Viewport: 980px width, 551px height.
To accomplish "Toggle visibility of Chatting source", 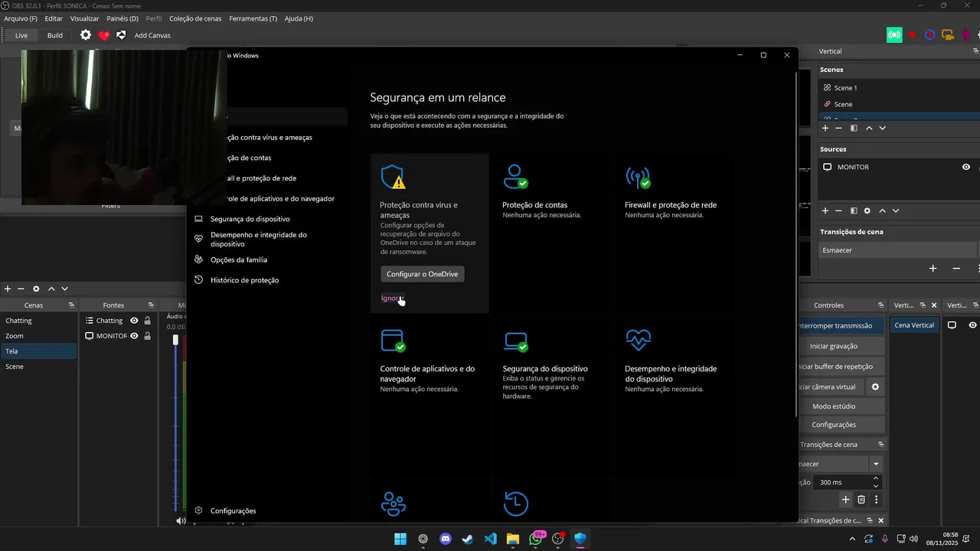I will [x=134, y=321].
